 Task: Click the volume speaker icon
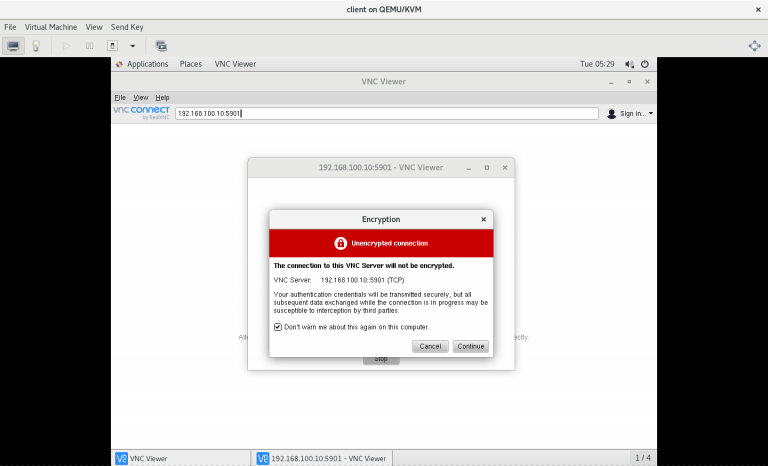point(629,64)
